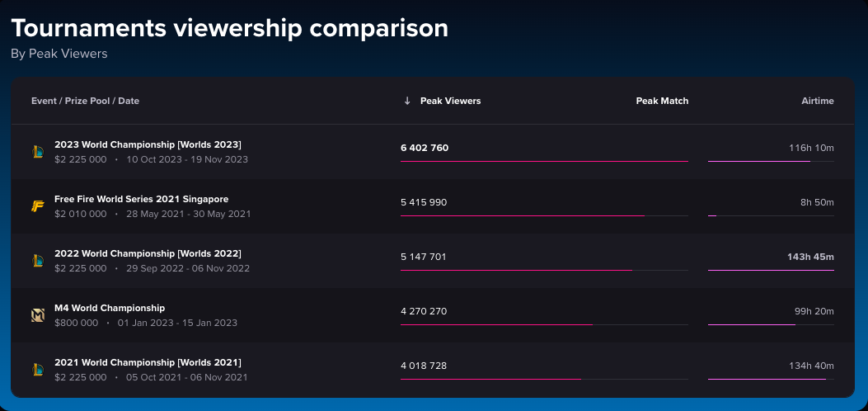Open M4 World Championship event page
868x411 pixels.
[110, 308]
